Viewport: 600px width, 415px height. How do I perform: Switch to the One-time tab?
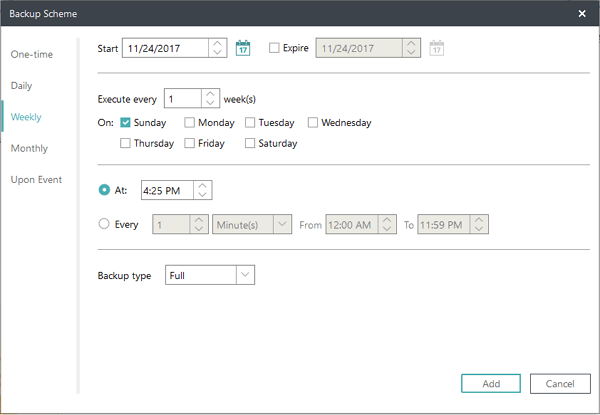(32, 54)
